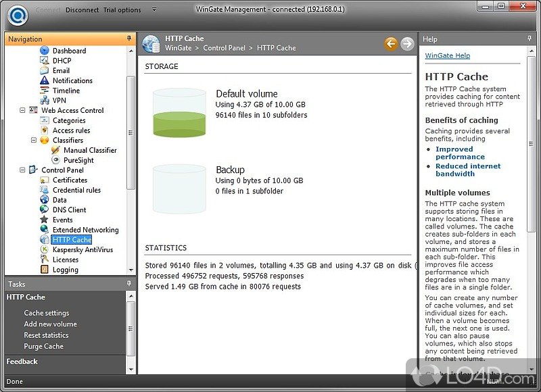This screenshot has height=392, width=541.
Task: Open the WinGate Help link
Action: point(447,55)
